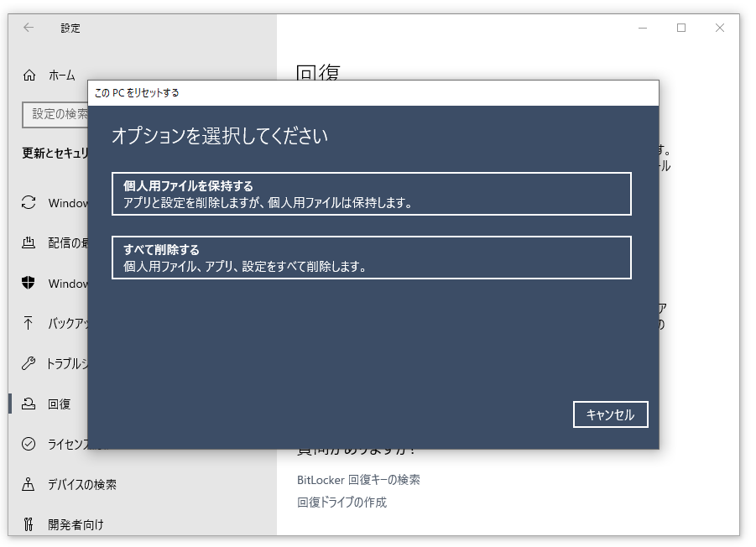
Task: Close the Settings window
Action: click(720, 28)
